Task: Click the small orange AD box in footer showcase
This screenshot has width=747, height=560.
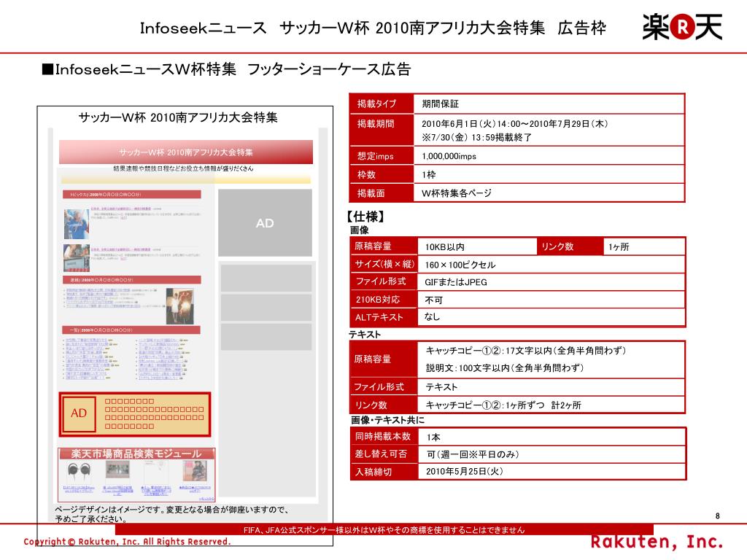Action: pos(79,413)
